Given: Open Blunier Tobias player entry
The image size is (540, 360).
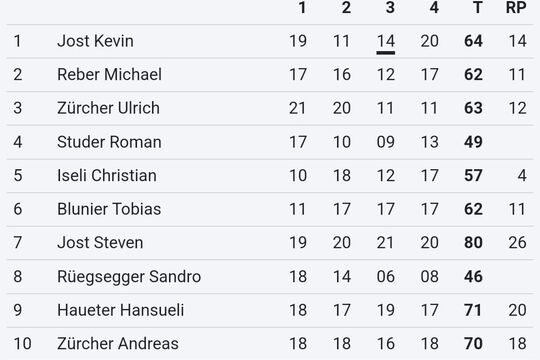Looking at the screenshot, I should click(x=109, y=209).
